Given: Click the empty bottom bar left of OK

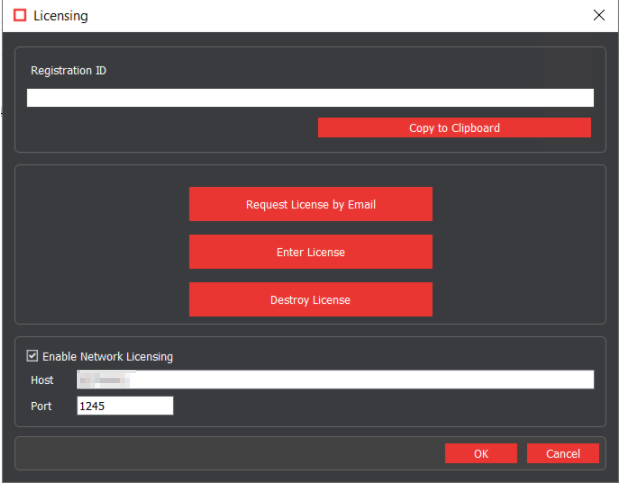Looking at the screenshot, I should [230, 454].
